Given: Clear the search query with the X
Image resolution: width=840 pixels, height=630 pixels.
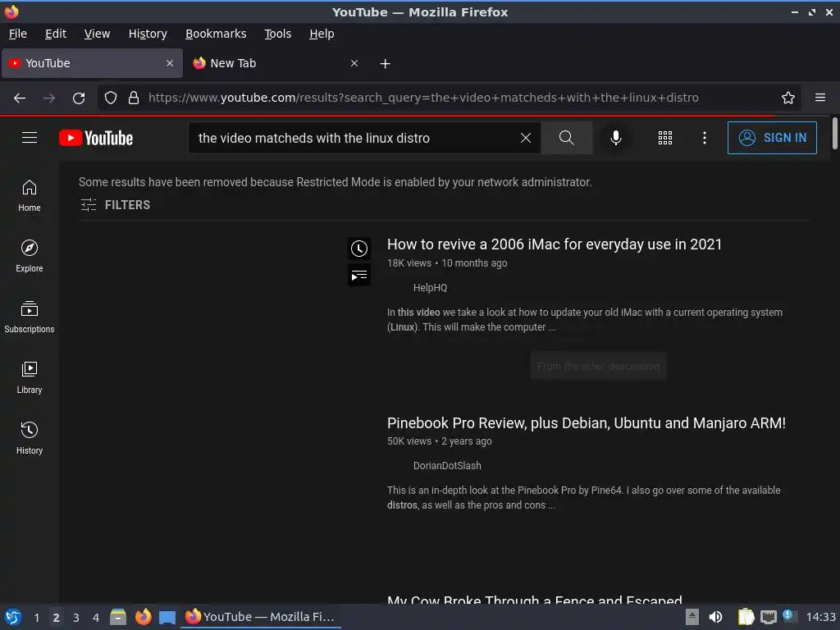Looking at the screenshot, I should pos(526,138).
